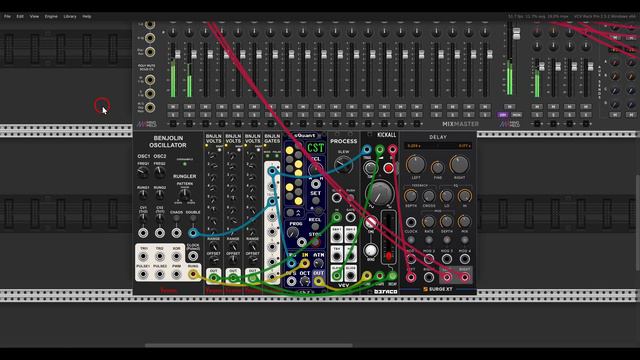Toggle the MixMaster master DIM button
640x360 pixels.
point(503,115)
